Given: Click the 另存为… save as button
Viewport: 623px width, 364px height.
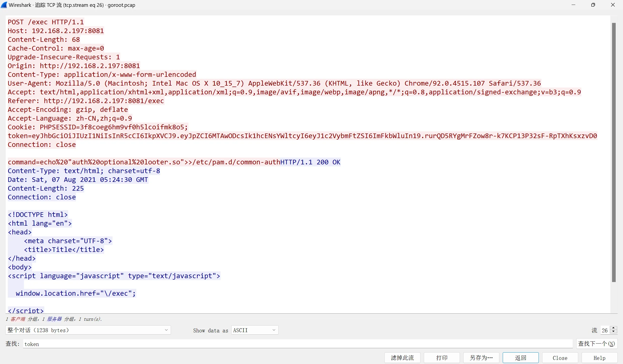Looking at the screenshot, I should (x=481, y=358).
